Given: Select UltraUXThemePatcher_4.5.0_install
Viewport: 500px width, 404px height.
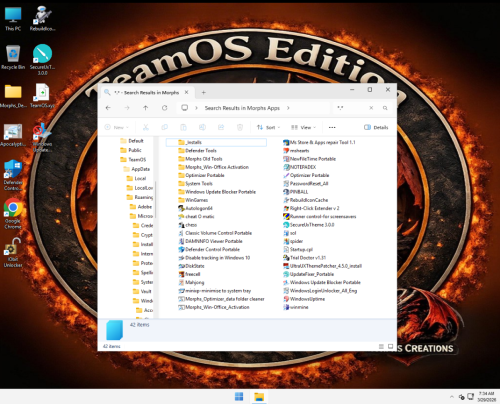Looking at the screenshot, I should click(322, 266).
